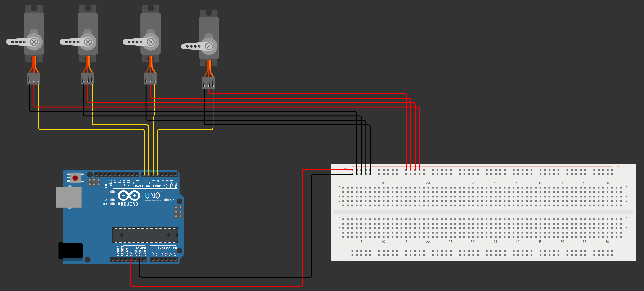Select the rightmost servo's red power wire
The width and height of the screenshot is (644, 291).
tap(308, 93)
